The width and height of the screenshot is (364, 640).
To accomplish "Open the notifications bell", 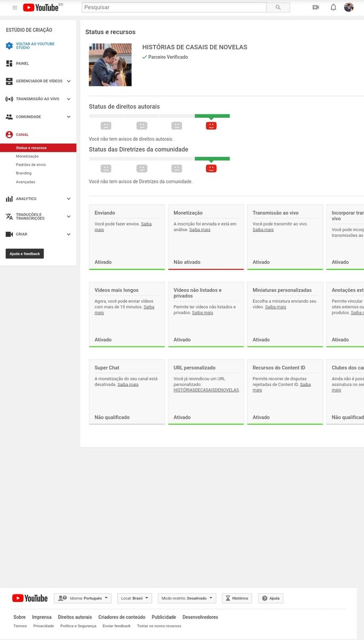I will pos(334,7).
